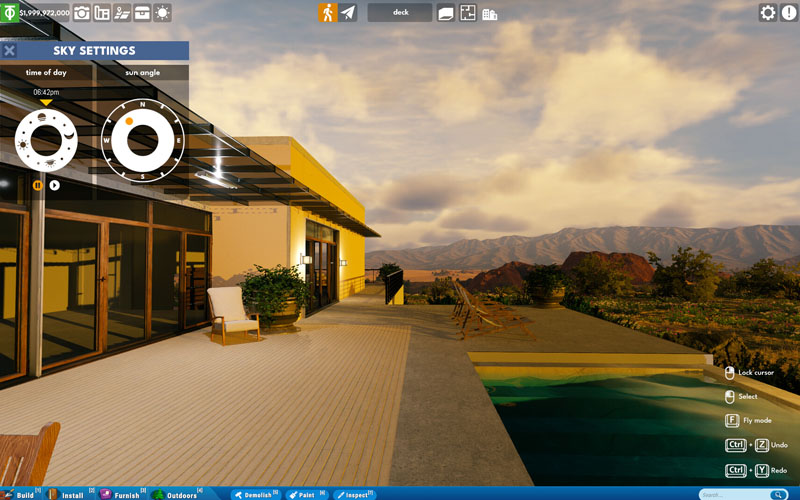Open the inventory chest icon
Image resolution: width=800 pixels, height=500 pixels.
(x=142, y=13)
